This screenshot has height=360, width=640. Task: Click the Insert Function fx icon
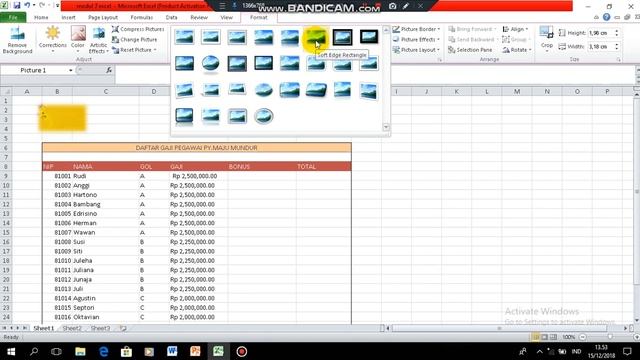click(x=109, y=70)
